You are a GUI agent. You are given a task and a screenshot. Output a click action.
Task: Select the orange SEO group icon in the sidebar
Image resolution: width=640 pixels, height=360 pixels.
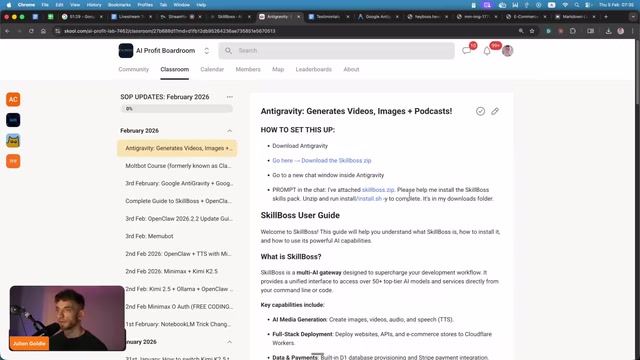[13, 161]
